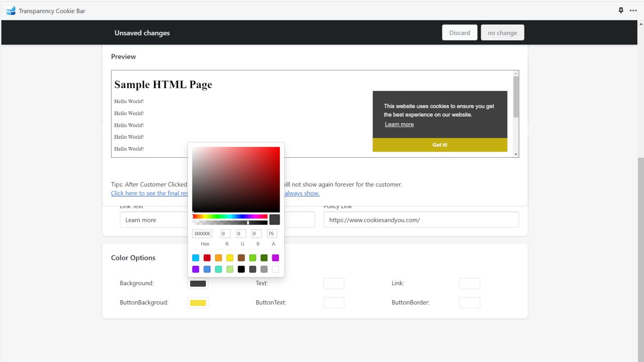Click the 'Unsaved changes' label
The image size is (644, 362).
tap(142, 33)
